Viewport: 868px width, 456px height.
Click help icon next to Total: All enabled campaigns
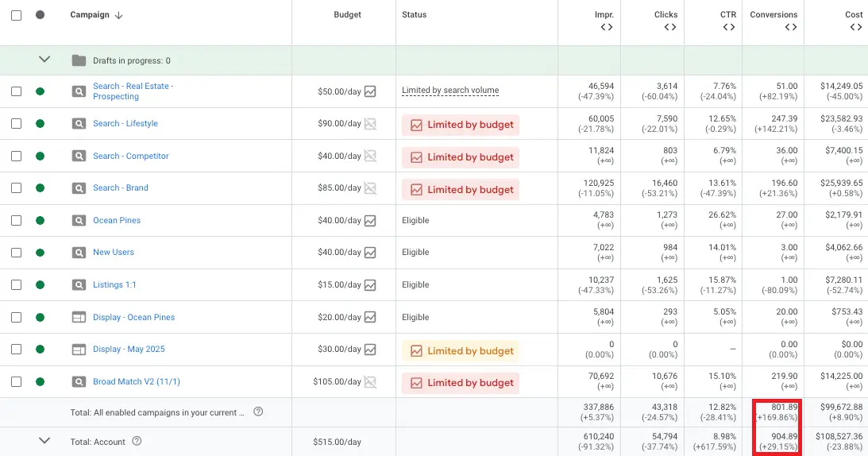258,412
